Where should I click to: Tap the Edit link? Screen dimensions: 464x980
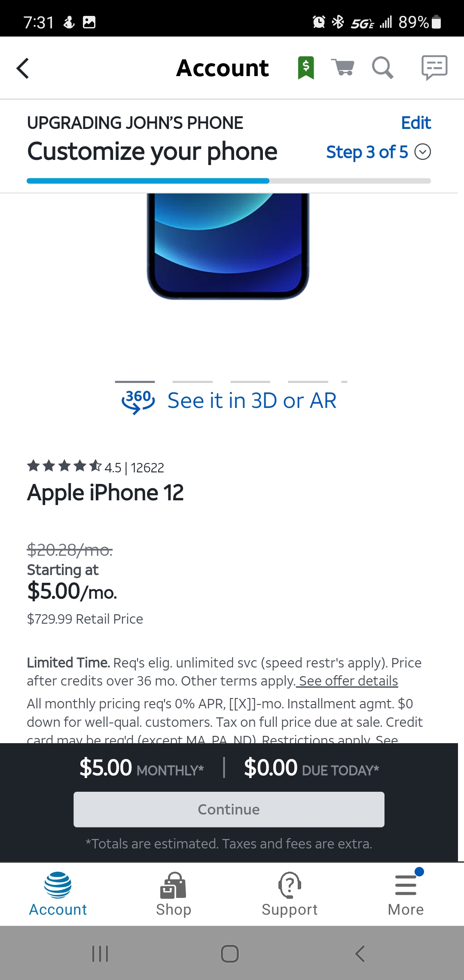[415, 123]
